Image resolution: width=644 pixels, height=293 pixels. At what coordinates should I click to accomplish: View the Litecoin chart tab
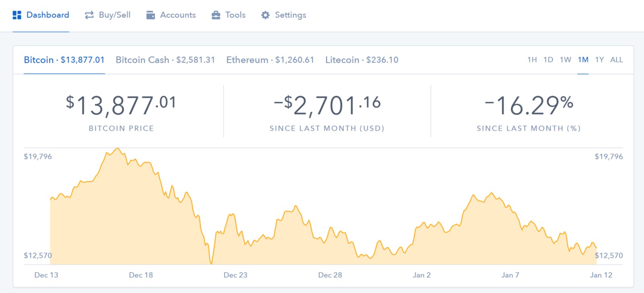pyautogui.click(x=361, y=60)
